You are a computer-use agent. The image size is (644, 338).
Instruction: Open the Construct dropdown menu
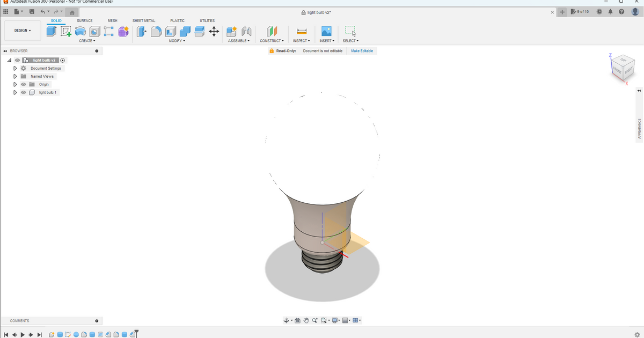[x=272, y=40]
